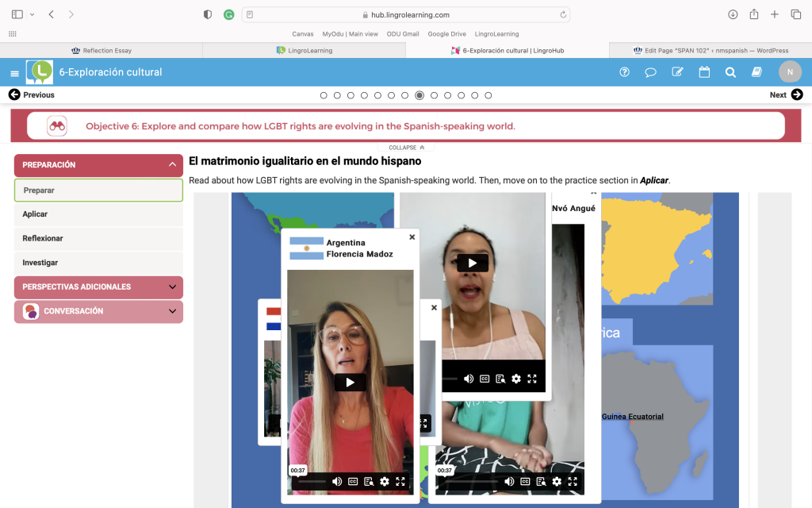Image resolution: width=812 pixels, height=508 pixels.
Task: Mute Florencia Madoz video volume icon
Action: [x=337, y=482]
